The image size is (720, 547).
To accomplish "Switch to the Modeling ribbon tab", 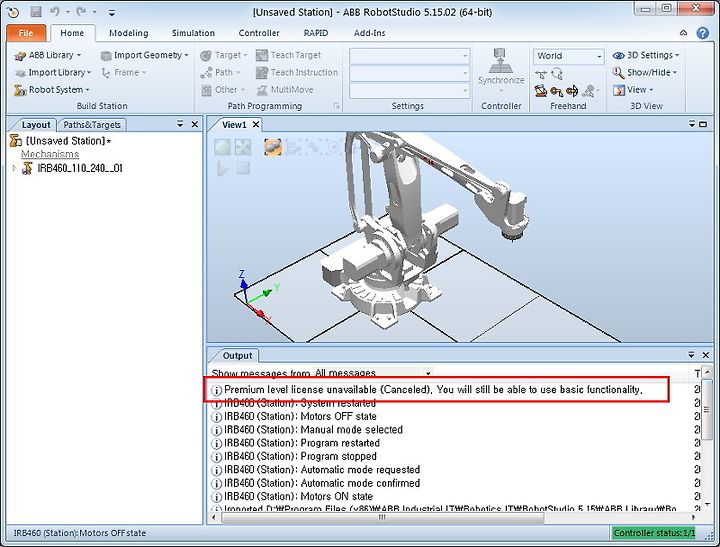I will [x=129, y=33].
